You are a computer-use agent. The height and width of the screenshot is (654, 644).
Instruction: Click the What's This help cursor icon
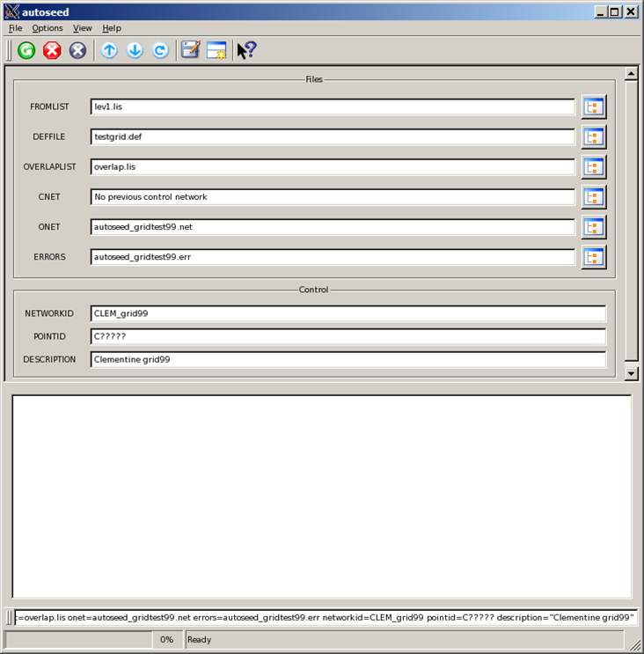click(x=247, y=50)
